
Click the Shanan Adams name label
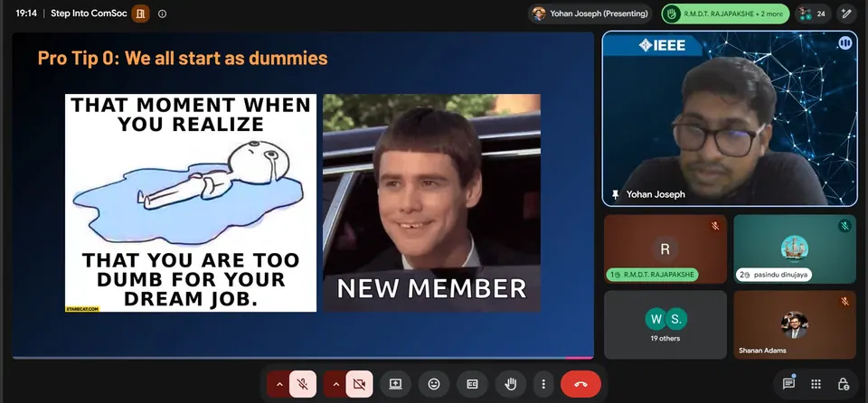point(762,351)
